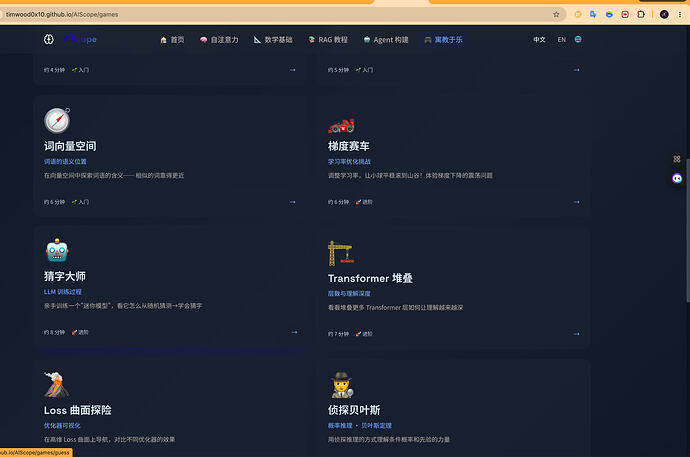
Task: Open the 词向量空间 game title
Action: click(x=70, y=146)
